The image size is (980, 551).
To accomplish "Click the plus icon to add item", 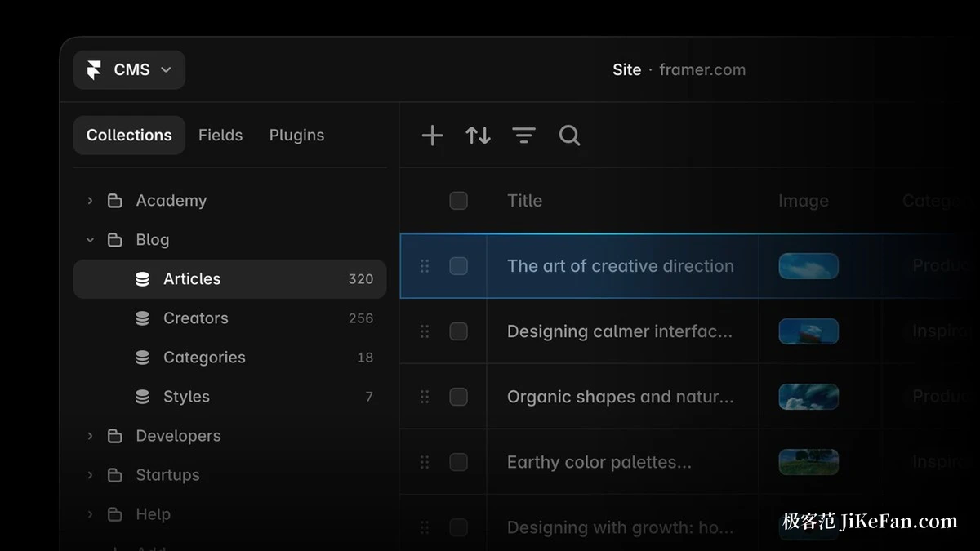I will coord(432,136).
